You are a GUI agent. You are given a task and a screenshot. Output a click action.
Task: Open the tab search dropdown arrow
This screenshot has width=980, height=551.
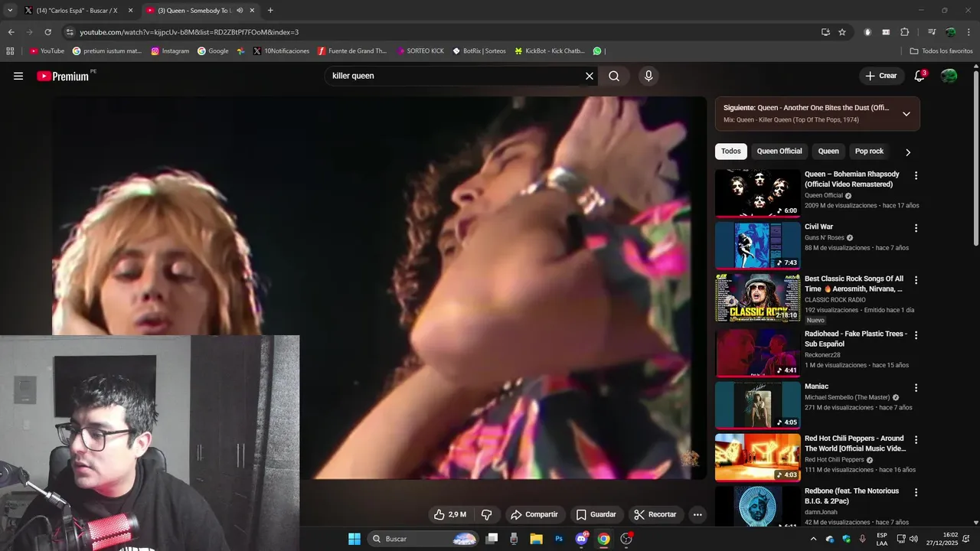[10, 11]
